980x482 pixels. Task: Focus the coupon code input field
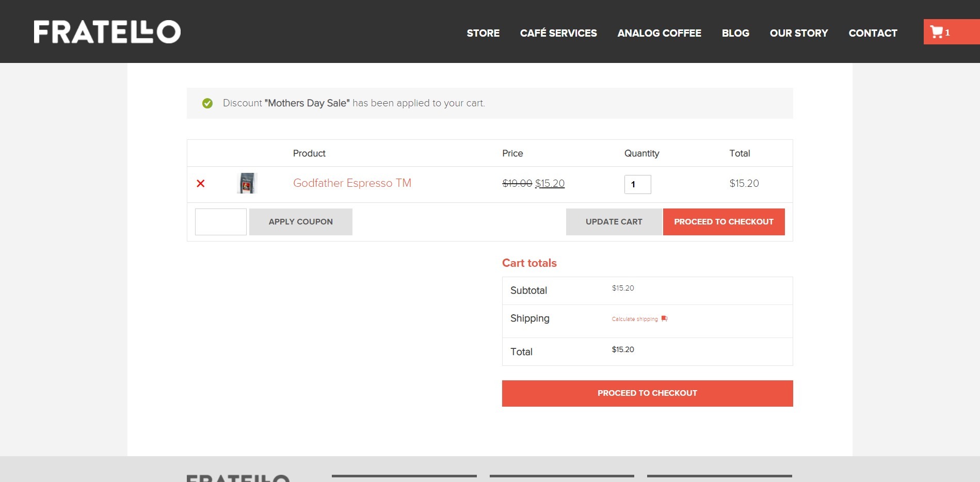click(221, 222)
